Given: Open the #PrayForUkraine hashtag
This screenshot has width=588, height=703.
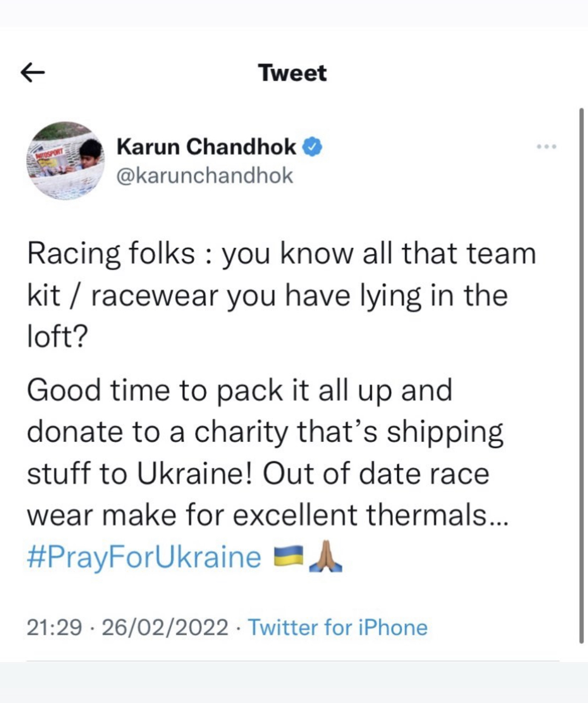Looking at the screenshot, I should click(x=144, y=557).
